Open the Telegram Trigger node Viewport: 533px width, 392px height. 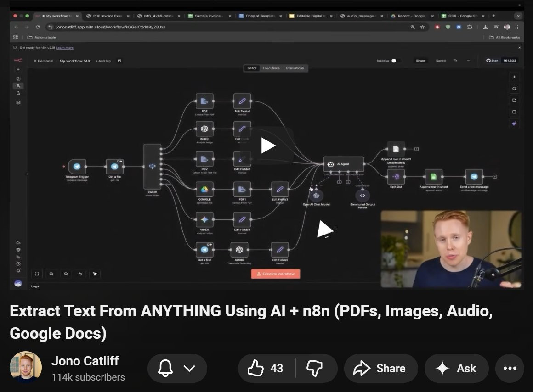pos(77,167)
